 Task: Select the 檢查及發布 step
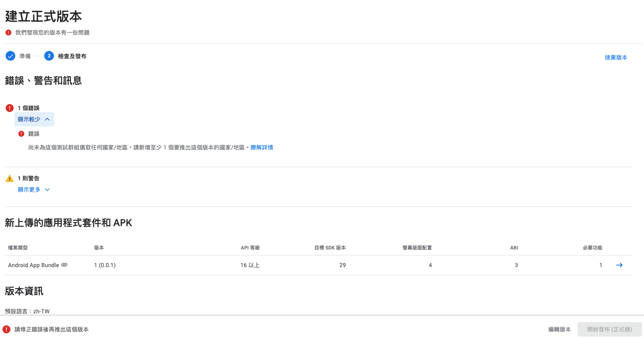click(x=72, y=56)
